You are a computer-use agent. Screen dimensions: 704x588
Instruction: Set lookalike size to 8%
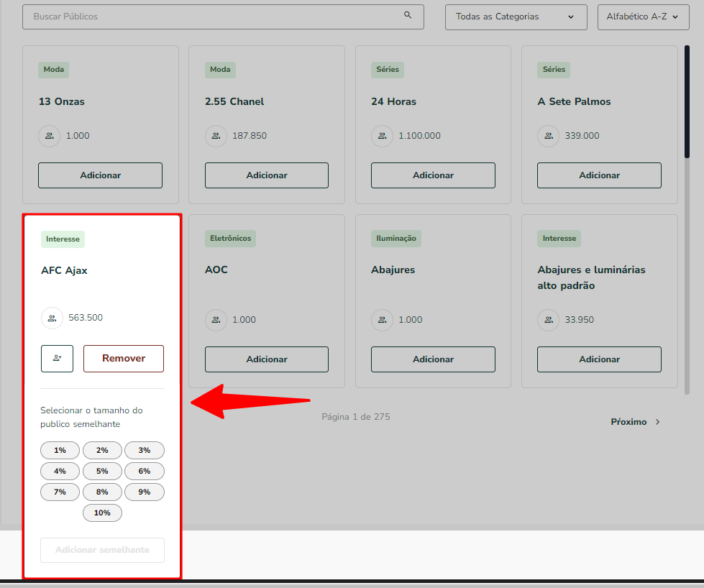[102, 492]
